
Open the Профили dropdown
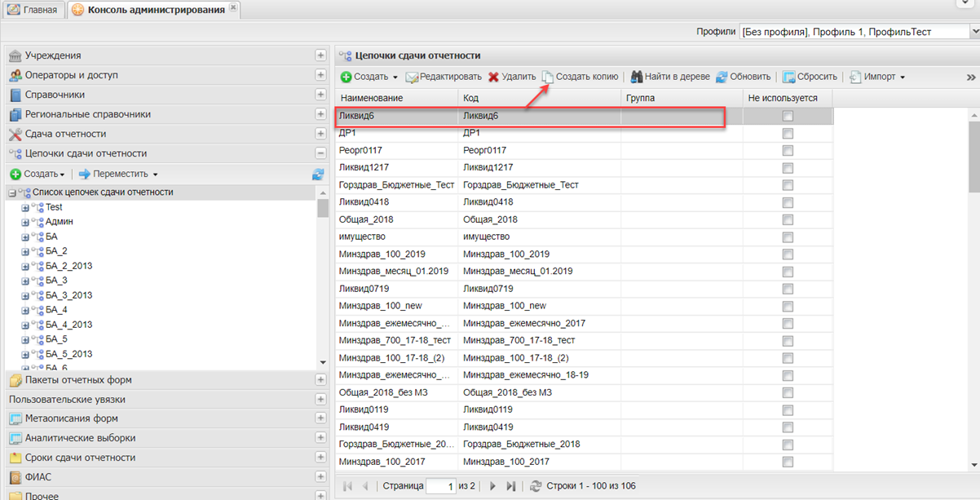[974, 32]
